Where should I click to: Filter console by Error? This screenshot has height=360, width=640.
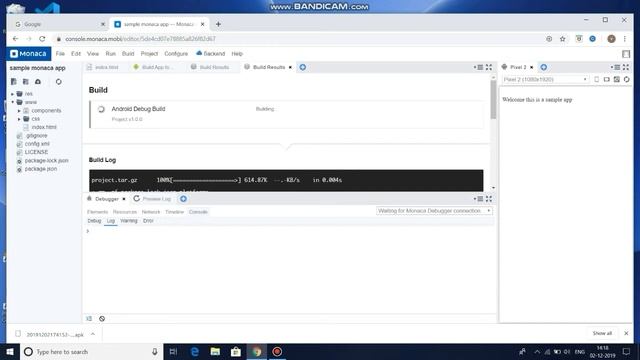148,221
